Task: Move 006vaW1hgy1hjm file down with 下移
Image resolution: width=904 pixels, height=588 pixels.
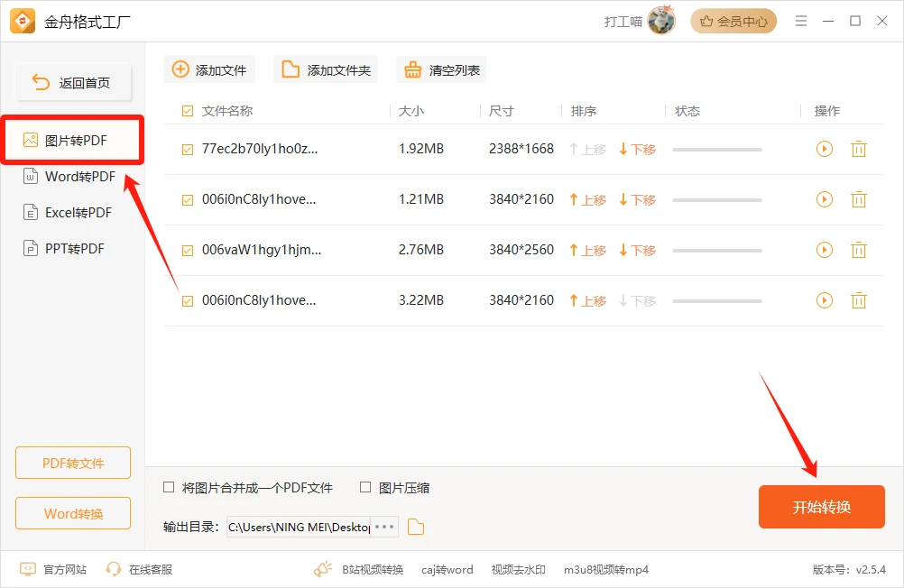Action: pyautogui.click(x=638, y=250)
